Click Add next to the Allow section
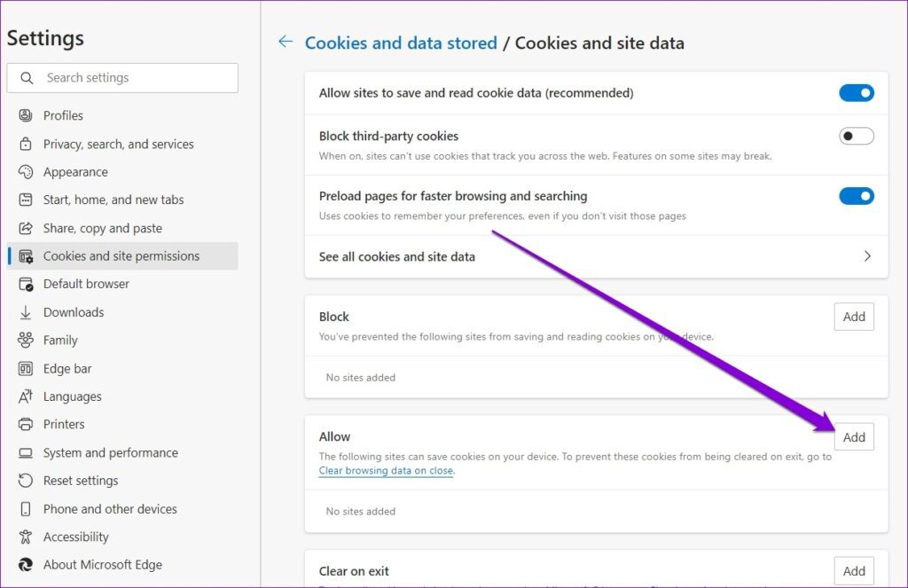The height and width of the screenshot is (588, 908). [x=854, y=436]
